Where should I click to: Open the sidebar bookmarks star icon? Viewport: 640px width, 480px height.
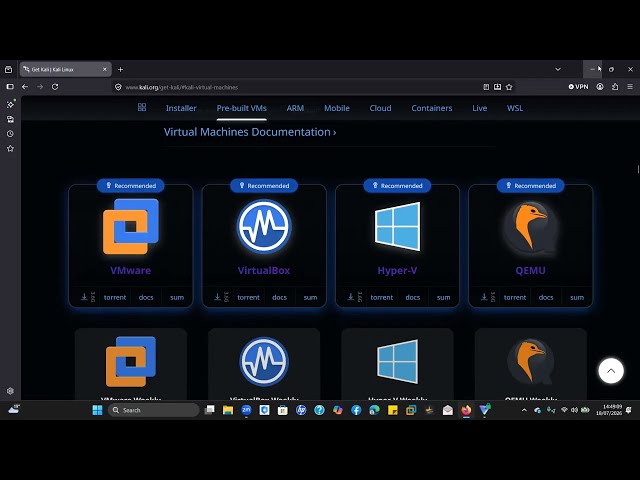point(10,149)
